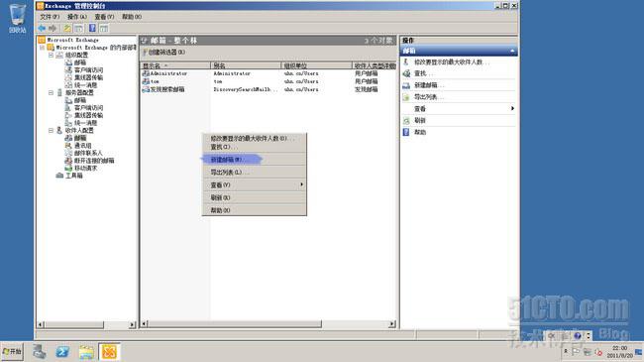Select the Microsoft Exchange root tree node

click(72, 40)
